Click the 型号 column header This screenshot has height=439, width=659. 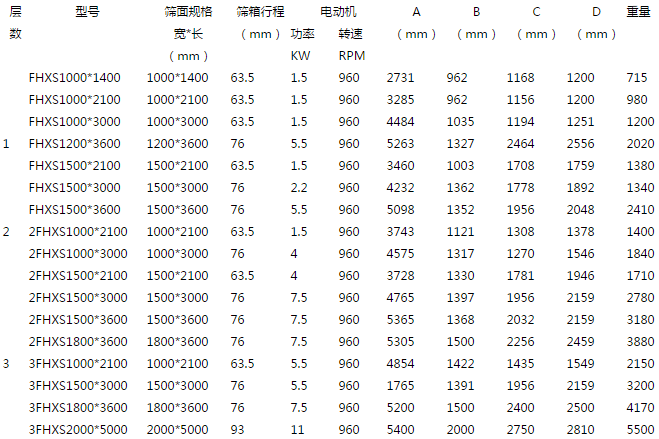(x=87, y=12)
